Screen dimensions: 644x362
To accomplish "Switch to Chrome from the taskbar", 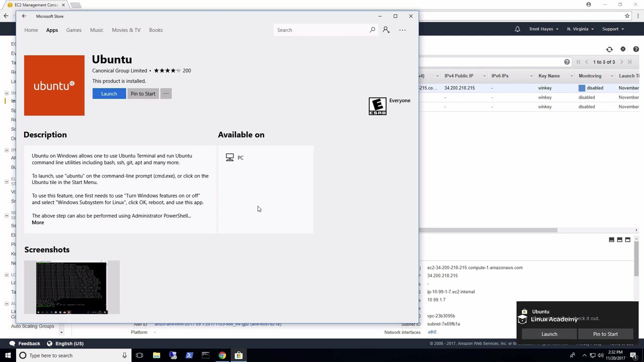I will tap(222, 355).
